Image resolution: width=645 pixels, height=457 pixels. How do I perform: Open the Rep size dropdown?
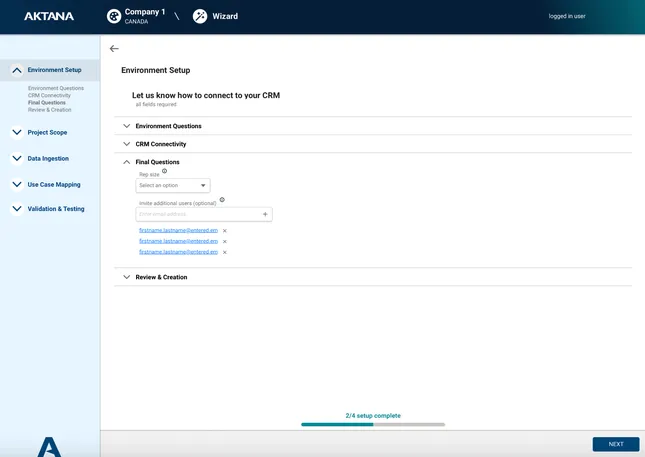pos(173,186)
